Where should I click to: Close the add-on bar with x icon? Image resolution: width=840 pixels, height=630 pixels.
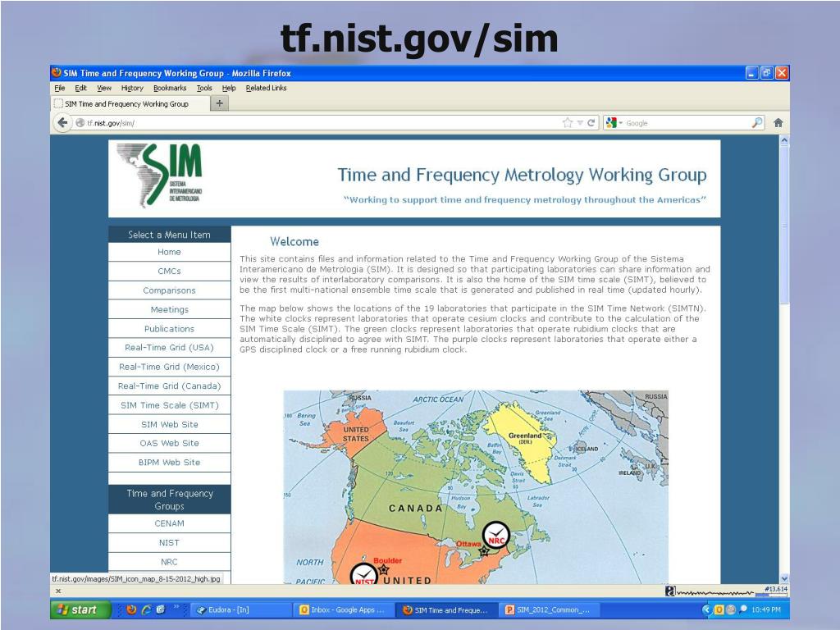coord(58,591)
